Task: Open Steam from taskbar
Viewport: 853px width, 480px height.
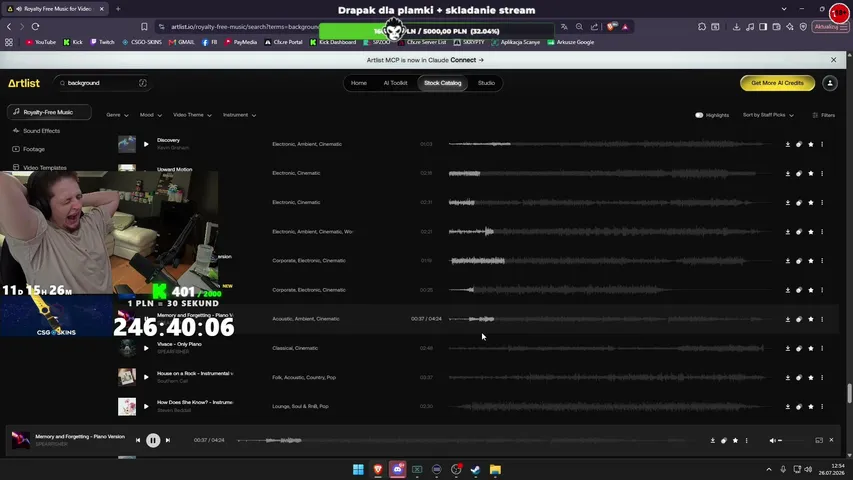Action: click(475, 470)
